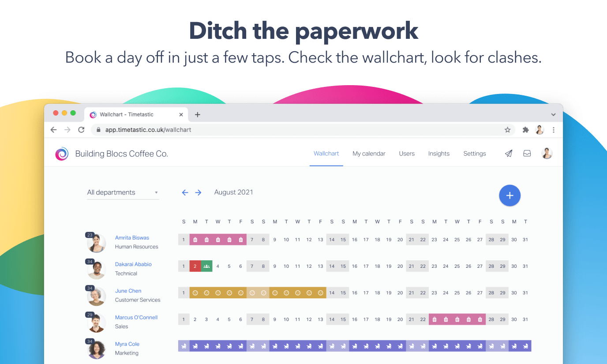Open Marcus O'Connell's profile link
Screen dimensions: 607x364
click(x=136, y=317)
